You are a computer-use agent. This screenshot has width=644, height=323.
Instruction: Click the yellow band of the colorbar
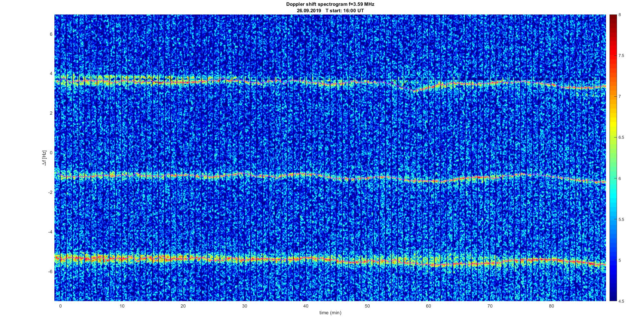point(613,124)
